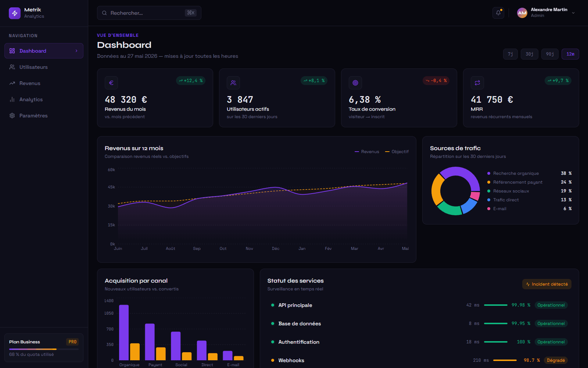
Task: Select the 90j time range
Action: [x=550, y=54]
